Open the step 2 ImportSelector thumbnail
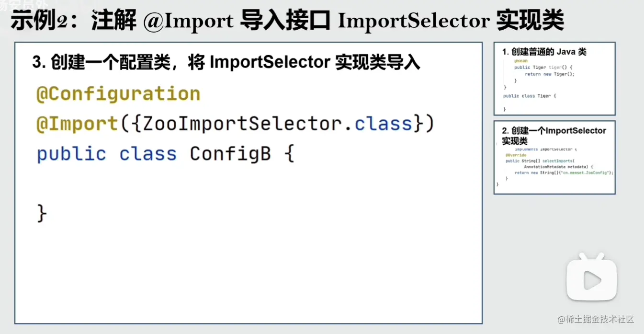Screen dimensions: 644x334 554,158
